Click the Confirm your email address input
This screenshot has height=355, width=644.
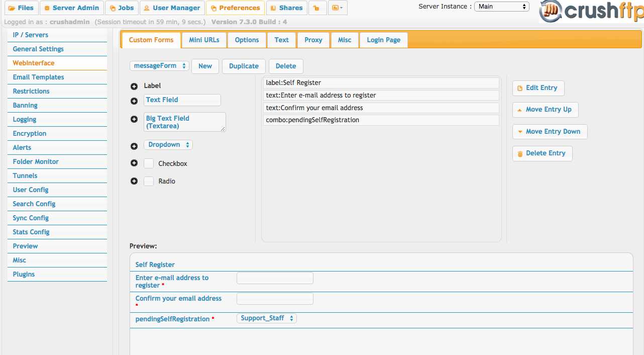(x=275, y=299)
